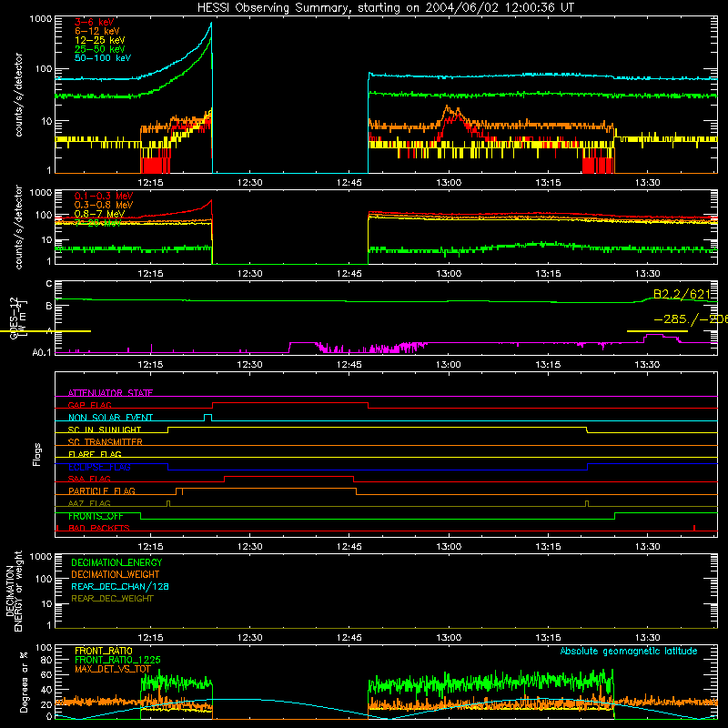Select the BAD_PACKETS flag label
Viewport: 728px width, 728px height.
pos(99,528)
